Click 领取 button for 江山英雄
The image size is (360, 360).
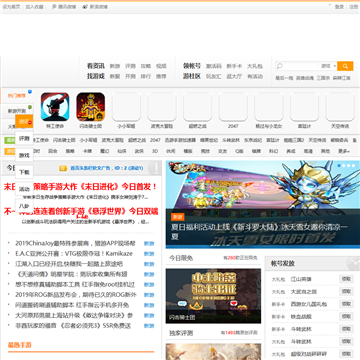pos(346,279)
